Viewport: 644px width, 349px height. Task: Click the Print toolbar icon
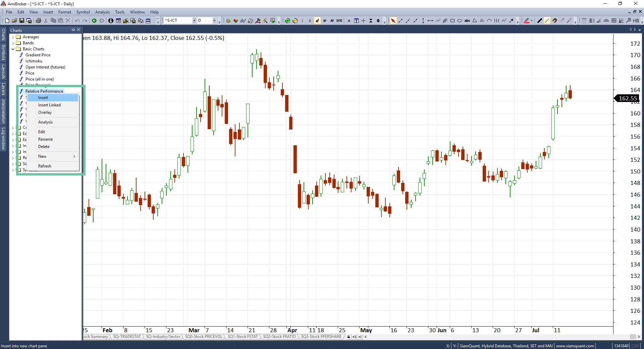(x=39, y=21)
